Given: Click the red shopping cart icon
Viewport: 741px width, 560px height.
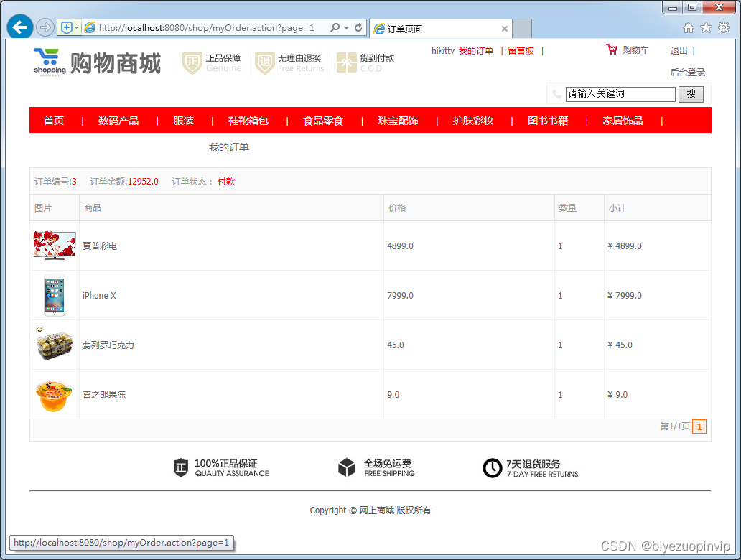Looking at the screenshot, I should point(612,49).
